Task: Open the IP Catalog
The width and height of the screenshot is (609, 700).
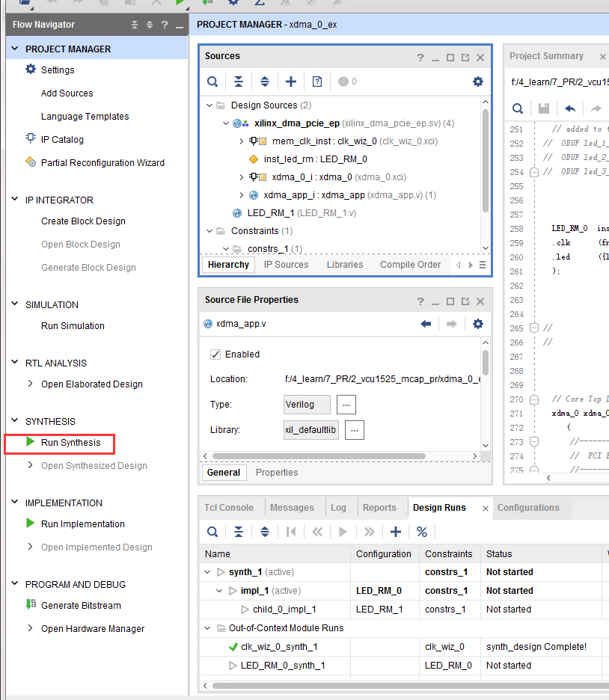Action: [x=62, y=139]
